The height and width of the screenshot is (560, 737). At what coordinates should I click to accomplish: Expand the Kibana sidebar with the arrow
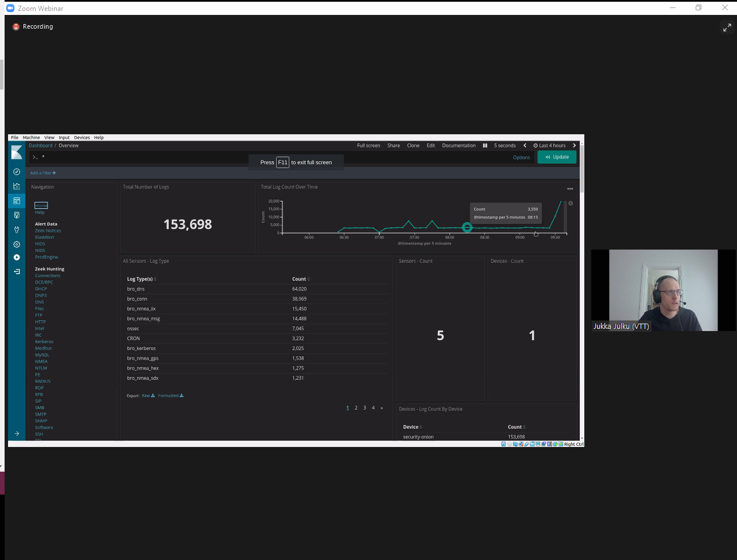pyautogui.click(x=17, y=434)
